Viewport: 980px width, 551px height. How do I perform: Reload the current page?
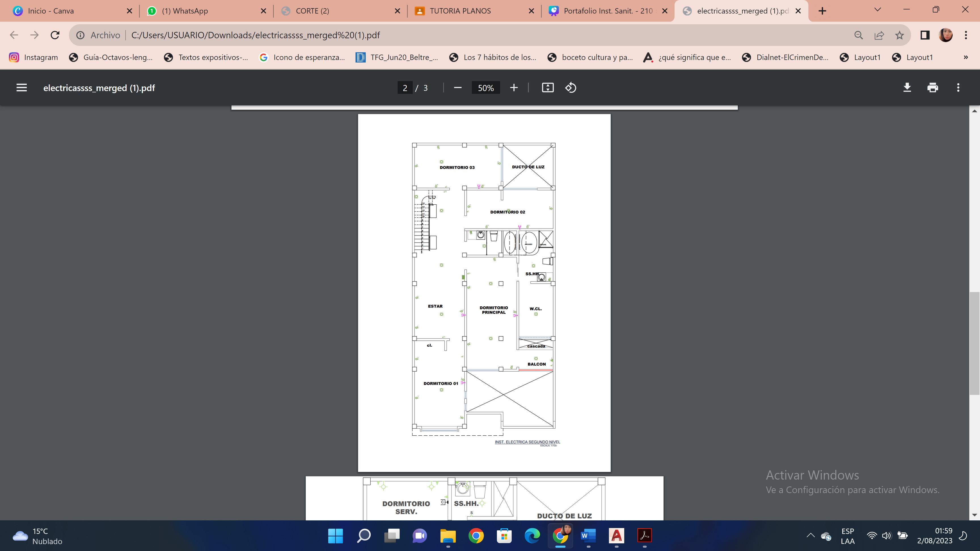tap(55, 35)
